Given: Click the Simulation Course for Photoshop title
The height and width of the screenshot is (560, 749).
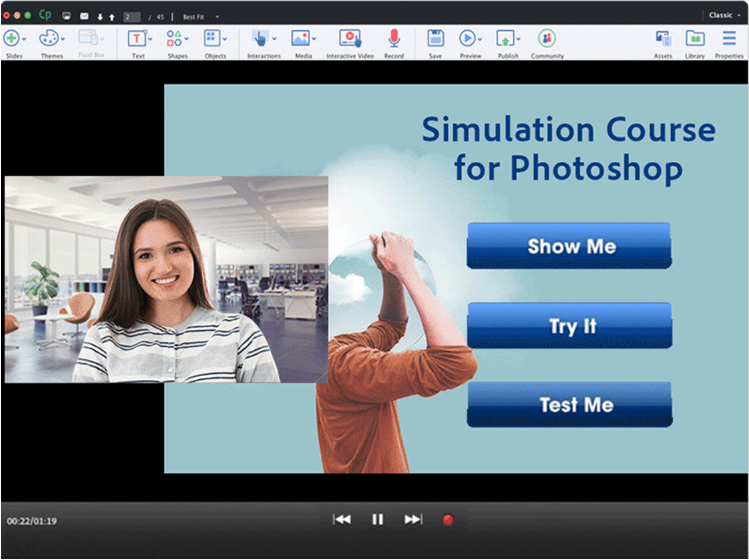Looking at the screenshot, I should pos(568,148).
